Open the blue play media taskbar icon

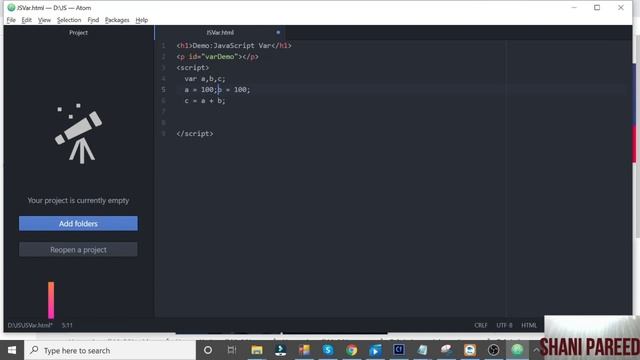pos(375,350)
